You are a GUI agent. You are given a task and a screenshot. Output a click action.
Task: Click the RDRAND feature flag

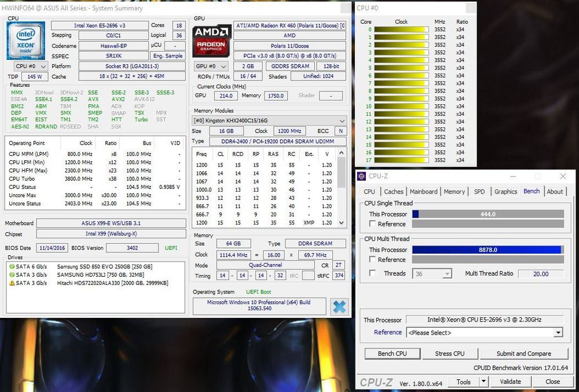(46, 127)
